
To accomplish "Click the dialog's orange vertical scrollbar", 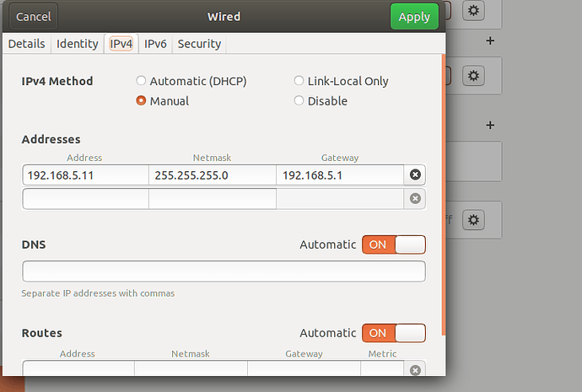I will coord(443,195).
